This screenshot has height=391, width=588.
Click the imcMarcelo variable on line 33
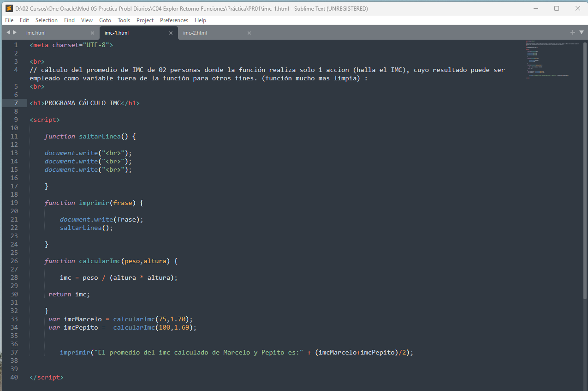83,319
